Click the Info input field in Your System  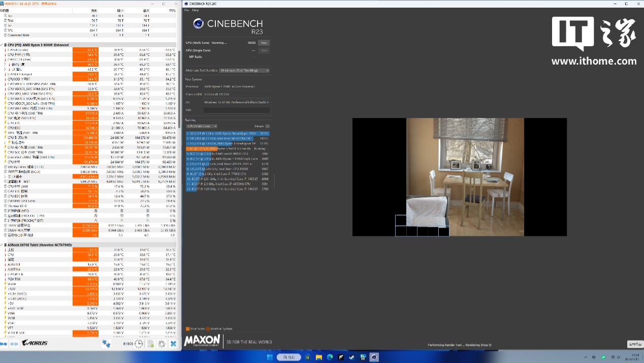coord(237,110)
